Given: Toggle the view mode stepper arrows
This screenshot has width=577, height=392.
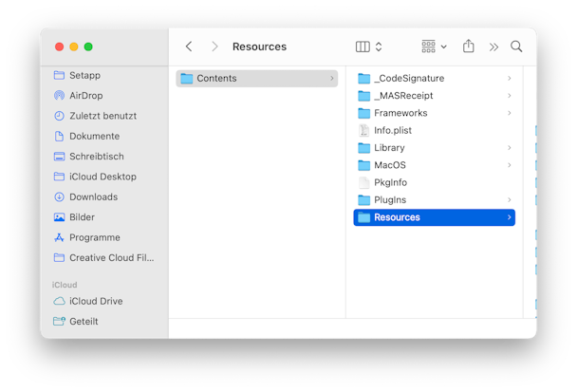Looking at the screenshot, I should click(x=379, y=47).
